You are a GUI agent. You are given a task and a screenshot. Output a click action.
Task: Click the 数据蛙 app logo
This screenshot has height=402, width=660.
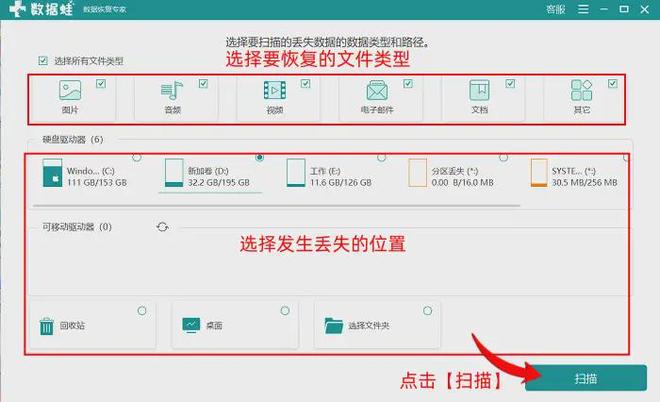coord(41,9)
